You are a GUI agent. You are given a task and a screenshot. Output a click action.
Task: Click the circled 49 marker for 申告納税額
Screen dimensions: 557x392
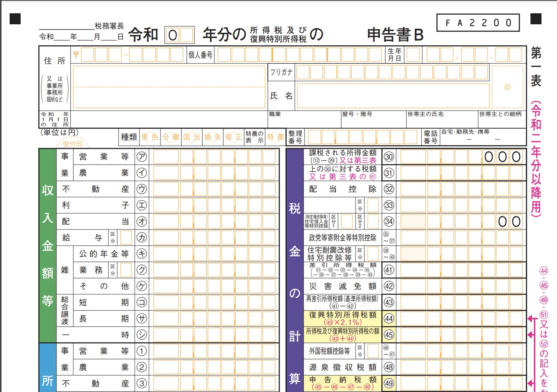point(389,383)
